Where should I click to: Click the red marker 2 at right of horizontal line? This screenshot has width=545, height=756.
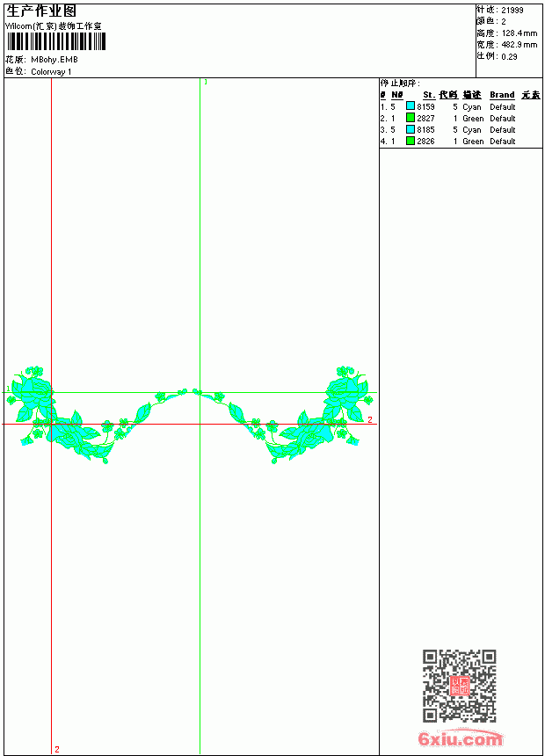(x=370, y=419)
